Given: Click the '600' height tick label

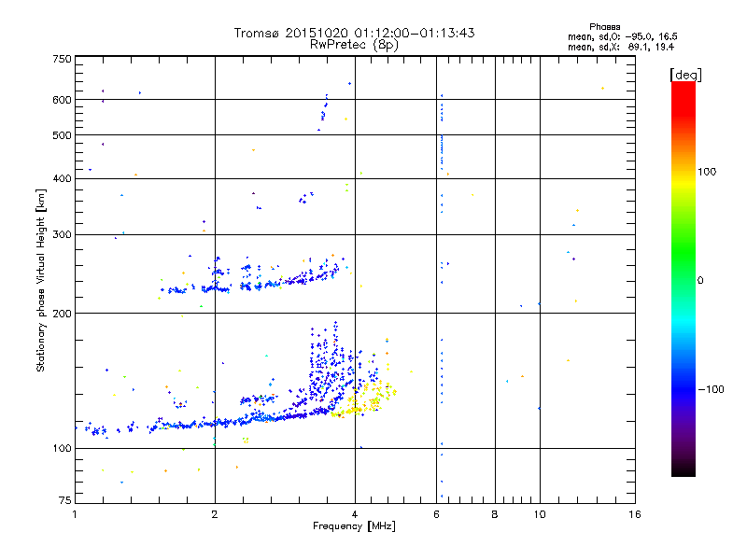Looking at the screenshot, I should (x=62, y=100).
